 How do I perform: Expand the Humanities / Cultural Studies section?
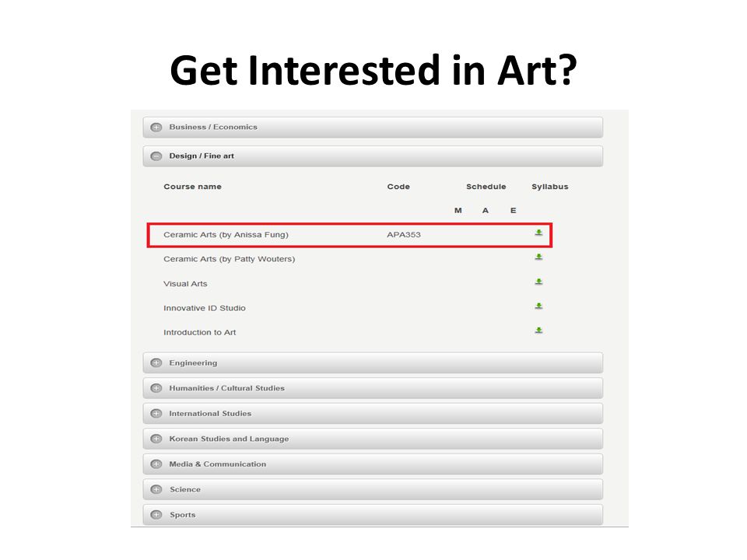coord(373,388)
